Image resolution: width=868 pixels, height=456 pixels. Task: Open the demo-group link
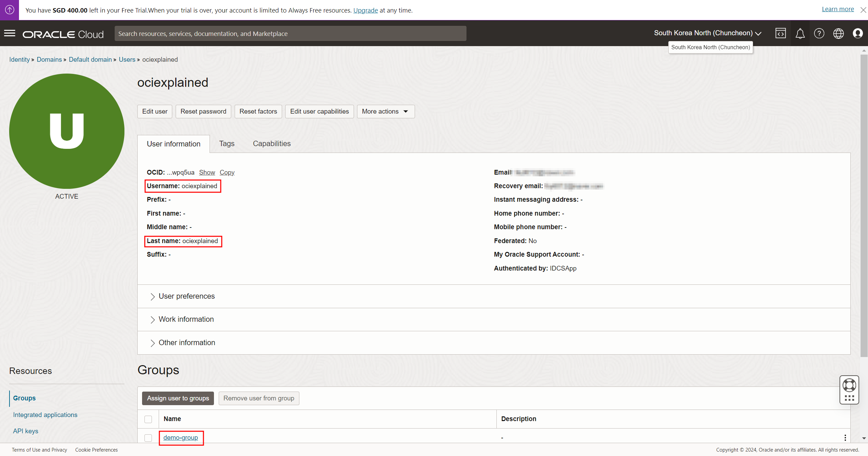(x=181, y=438)
